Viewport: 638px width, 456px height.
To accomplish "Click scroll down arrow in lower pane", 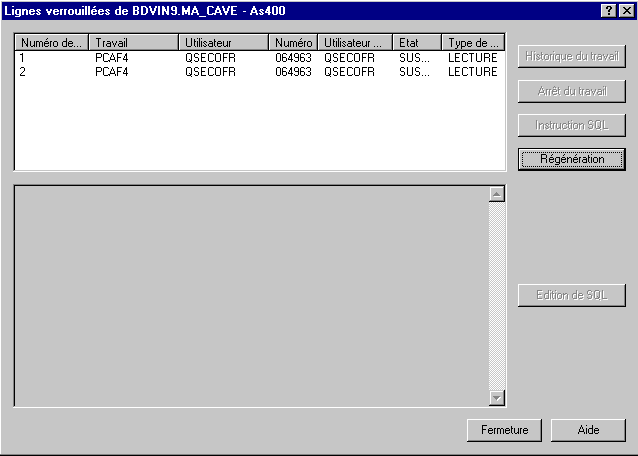I will (497, 398).
